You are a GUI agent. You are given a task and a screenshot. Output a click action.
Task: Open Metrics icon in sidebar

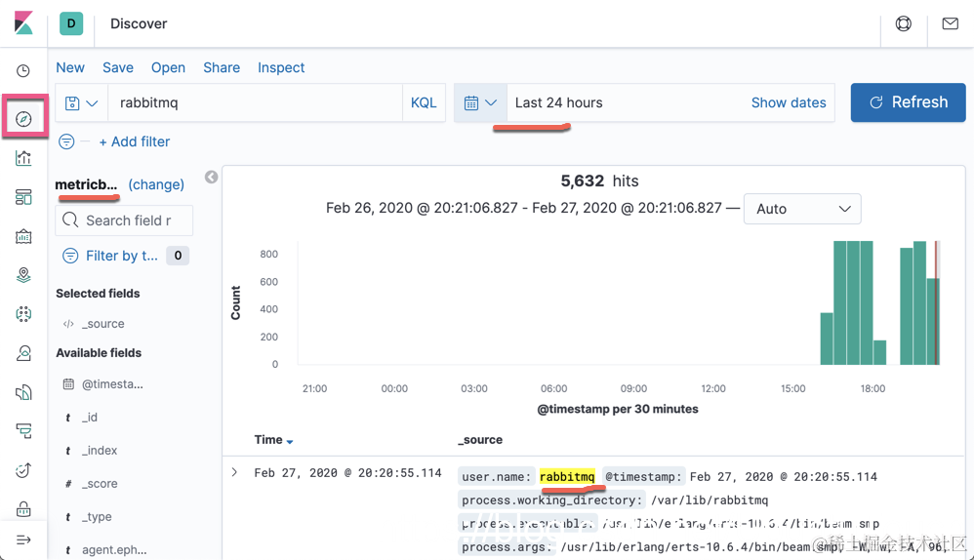coord(23,353)
